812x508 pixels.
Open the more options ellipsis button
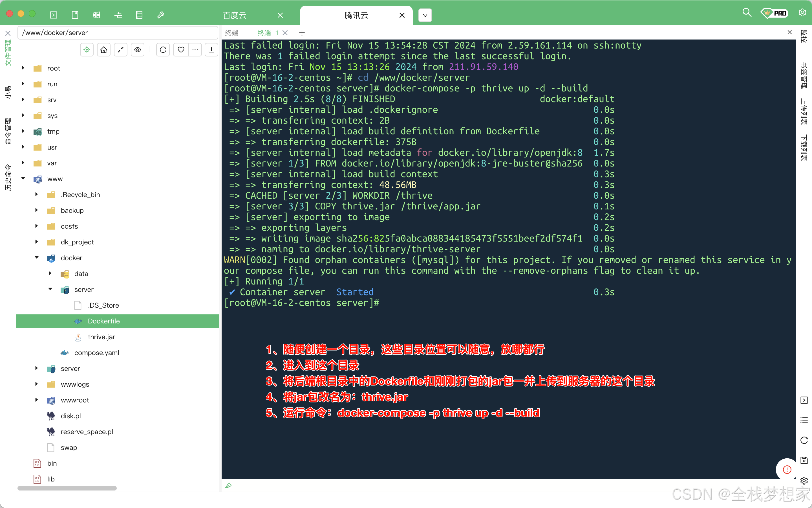pyautogui.click(x=195, y=50)
